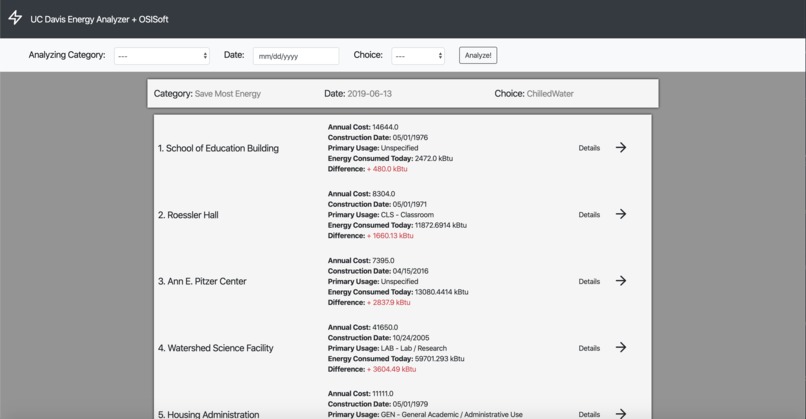Click 'Construction Date: 10/24/2005' line
806x419 pixels.
(x=379, y=338)
